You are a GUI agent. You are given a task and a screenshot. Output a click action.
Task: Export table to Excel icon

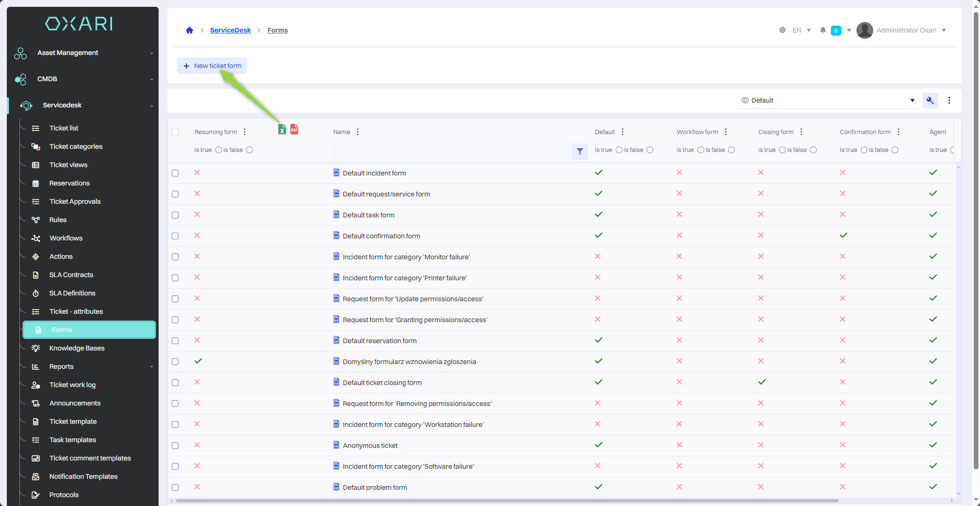pos(282,129)
